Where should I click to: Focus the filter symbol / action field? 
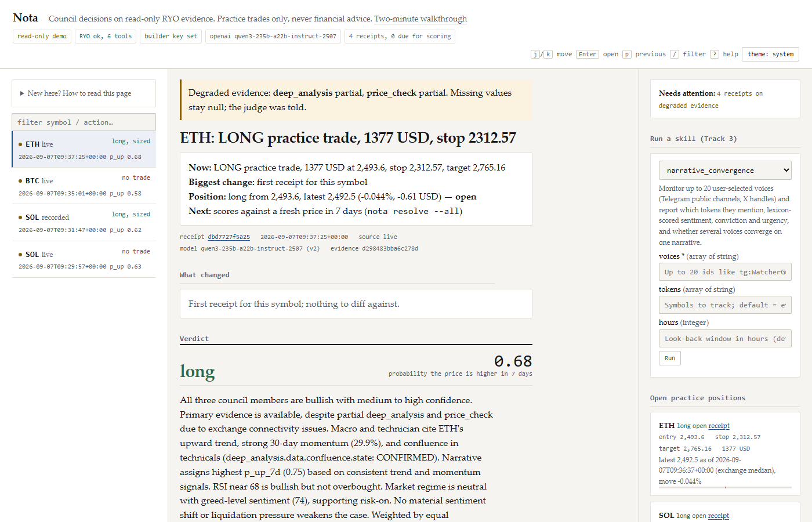click(84, 122)
